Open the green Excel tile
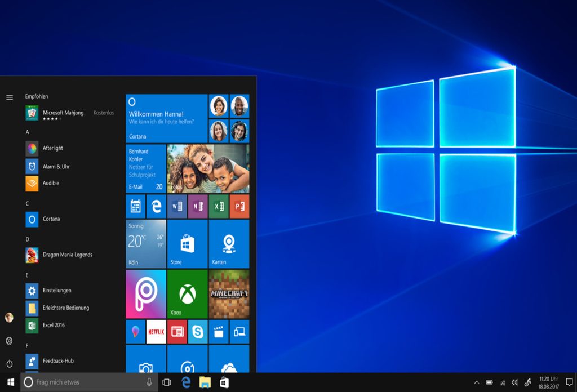Image resolution: width=577 pixels, height=392 pixels. [x=219, y=206]
